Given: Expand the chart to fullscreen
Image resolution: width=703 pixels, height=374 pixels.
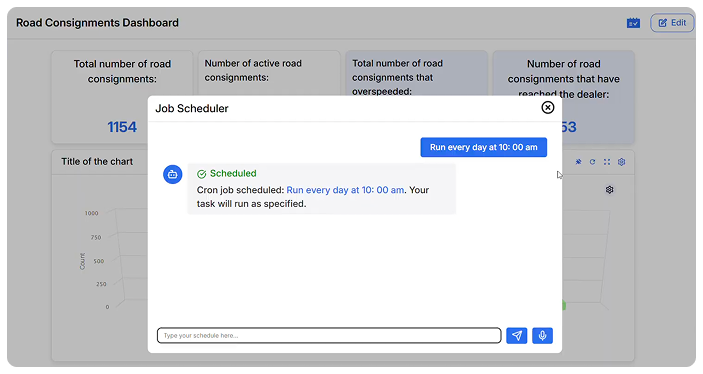Looking at the screenshot, I should (x=607, y=162).
